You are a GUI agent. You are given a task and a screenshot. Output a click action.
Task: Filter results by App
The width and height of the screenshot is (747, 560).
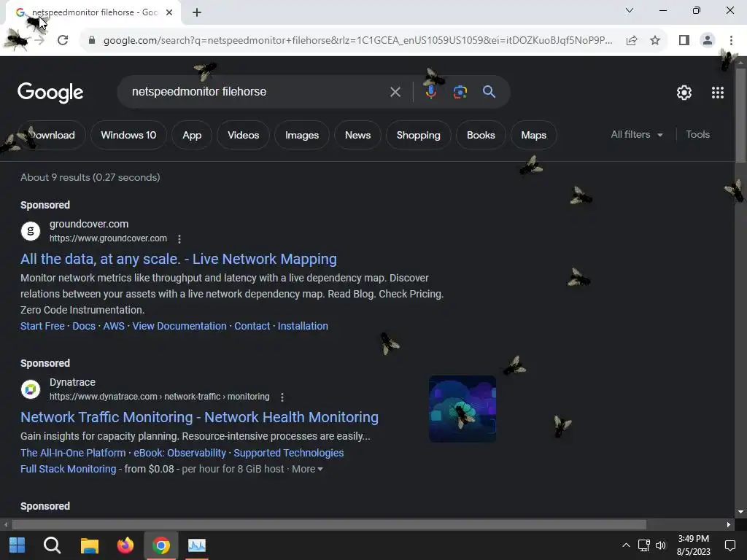pyautogui.click(x=192, y=135)
